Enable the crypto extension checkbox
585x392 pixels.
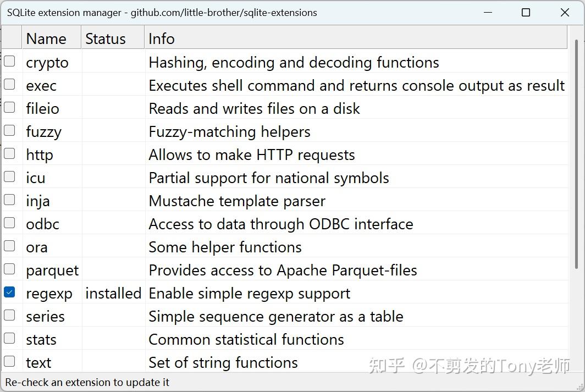point(9,61)
